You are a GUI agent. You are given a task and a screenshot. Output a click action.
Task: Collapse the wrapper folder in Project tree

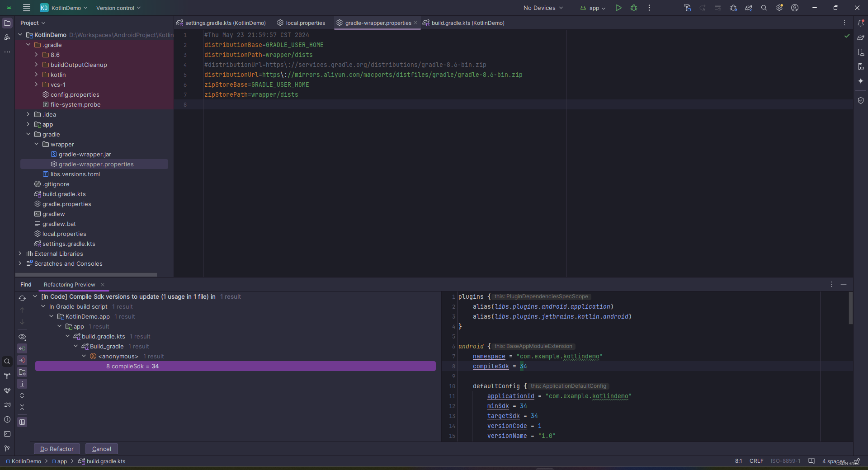point(36,144)
